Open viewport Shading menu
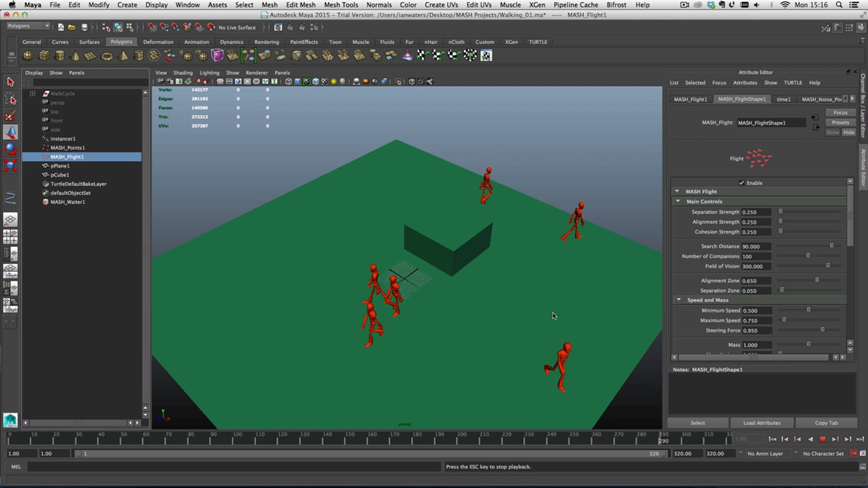 pyautogui.click(x=183, y=73)
